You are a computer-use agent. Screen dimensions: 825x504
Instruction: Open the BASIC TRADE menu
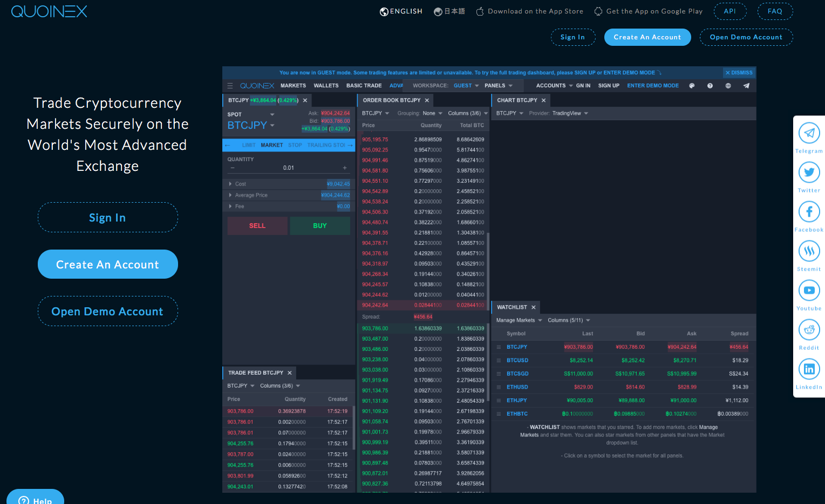tap(364, 86)
